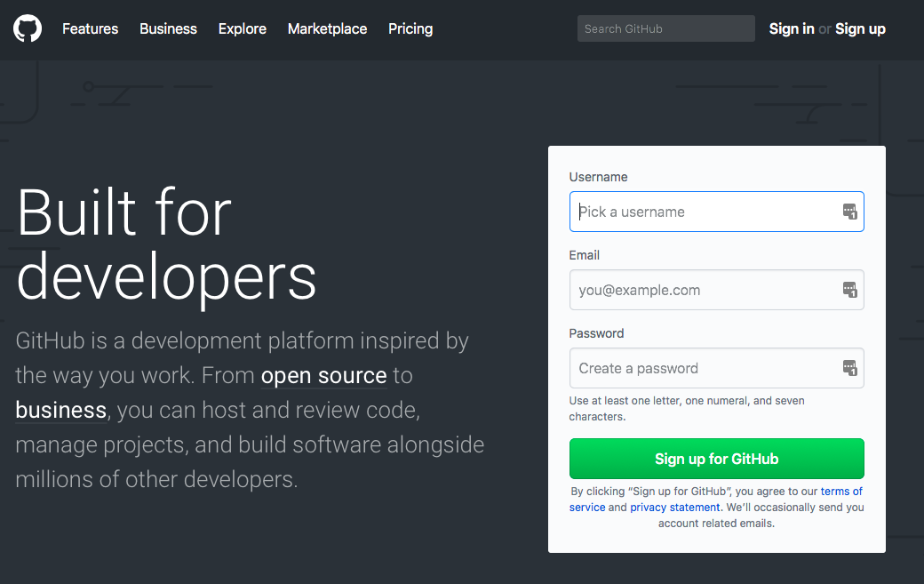Screen dimensions: 924x584
Task: Open the Business page
Action: [x=168, y=28]
